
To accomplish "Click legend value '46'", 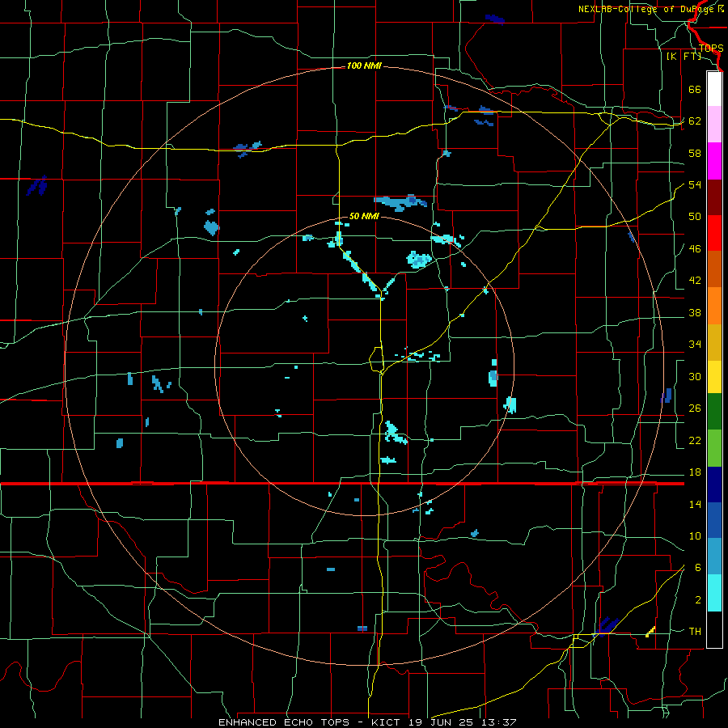I will tap(695, 249).
